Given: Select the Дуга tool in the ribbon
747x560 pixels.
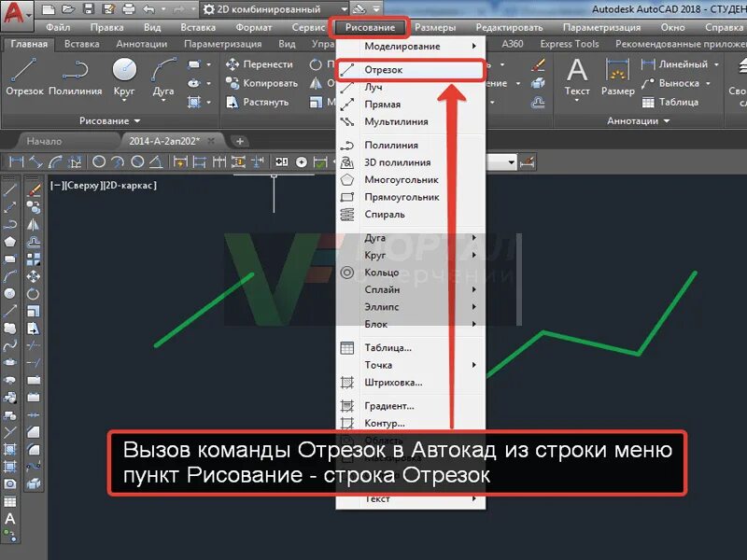Looking at the screenshot, I should click(x=163, y=77).
